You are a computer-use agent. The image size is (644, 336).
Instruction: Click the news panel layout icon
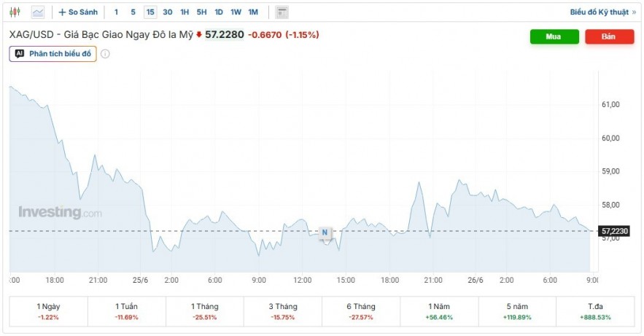[282, 12]
